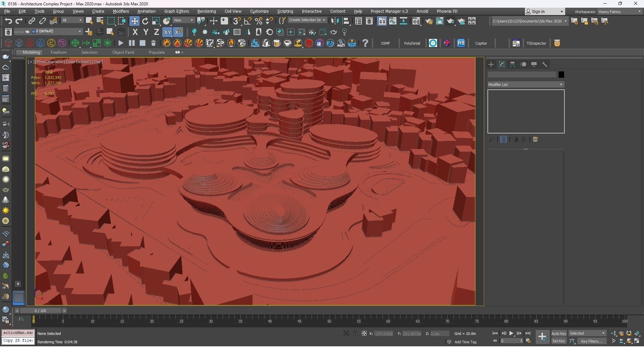Open the selection filter dropdown showing All
Screen dimensions: 644x349
coord(72,20)
